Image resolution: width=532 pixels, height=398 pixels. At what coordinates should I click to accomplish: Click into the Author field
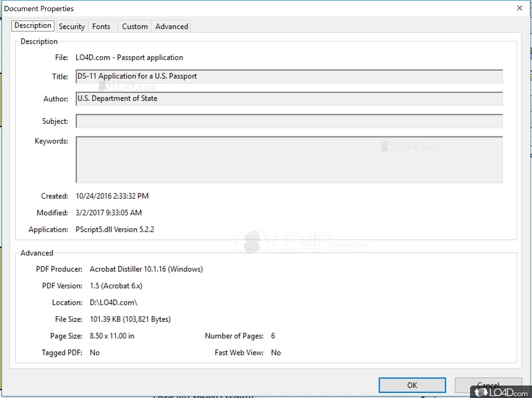pos(289,99)
